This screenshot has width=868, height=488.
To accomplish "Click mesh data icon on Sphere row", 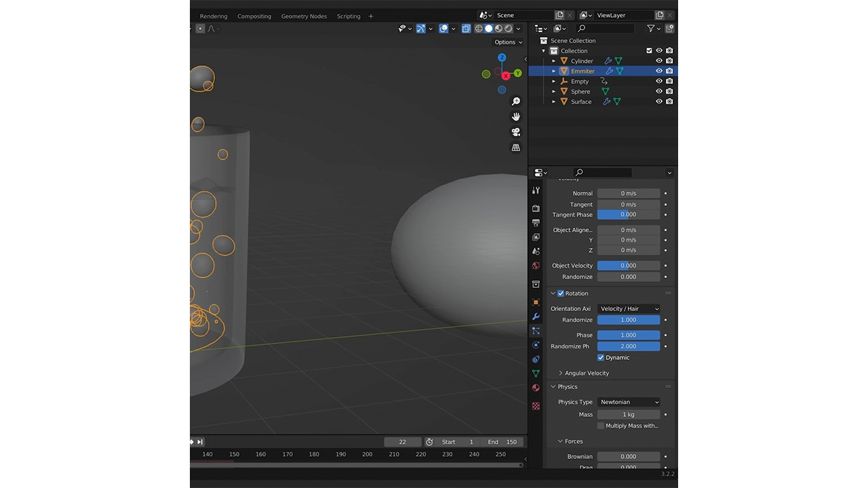I will tap(606, 91).
